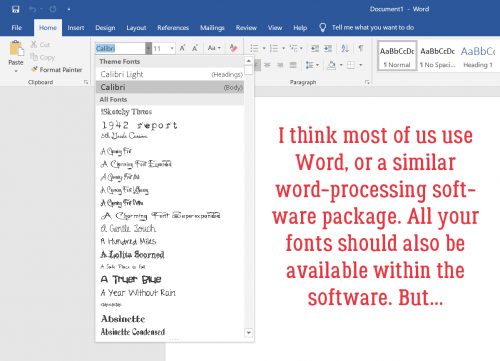The height and width of the screenshot is (361, 500).
Task: Click font list scroll down arrow
Action: click(x=248, y=332)
